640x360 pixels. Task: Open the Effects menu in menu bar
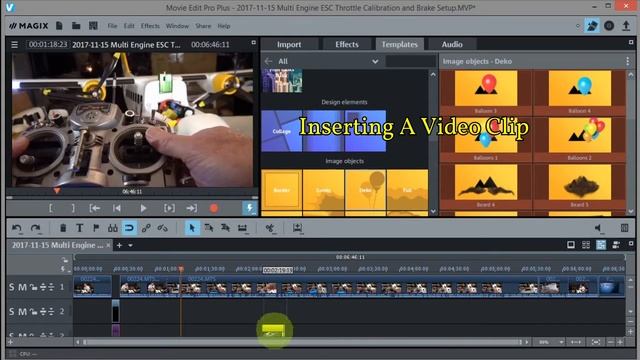[x=150, y=26]
